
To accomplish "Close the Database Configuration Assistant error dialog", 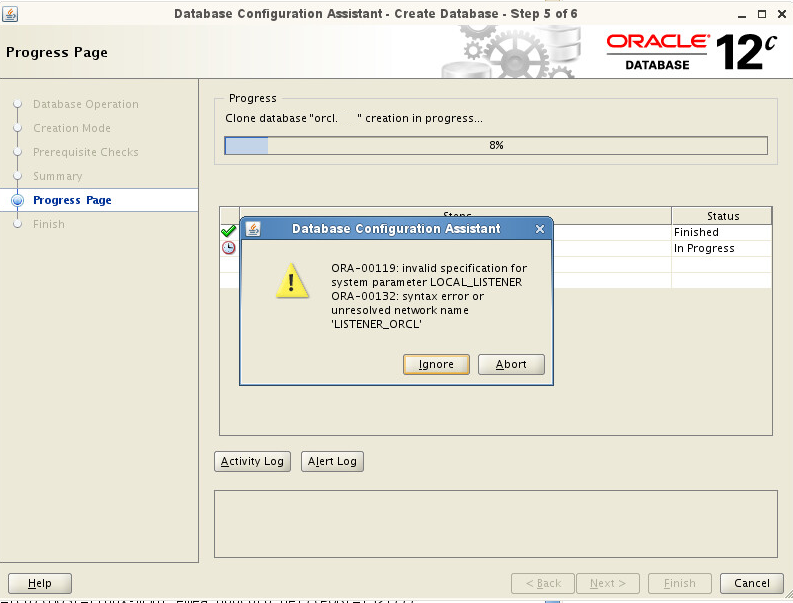I will [x=540, y=229].
